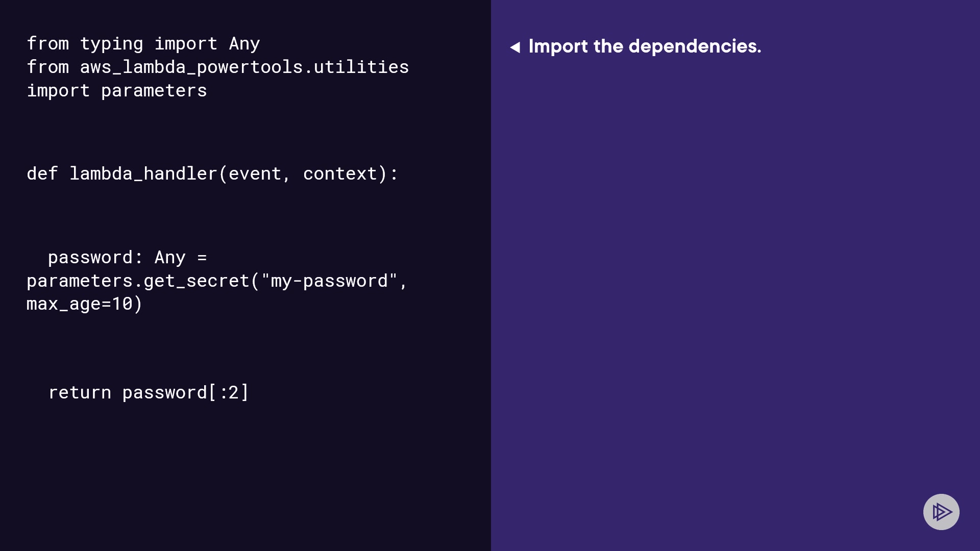Click the lambda_handler function definition line
This screenshot has height=551, width=980.
212,174
